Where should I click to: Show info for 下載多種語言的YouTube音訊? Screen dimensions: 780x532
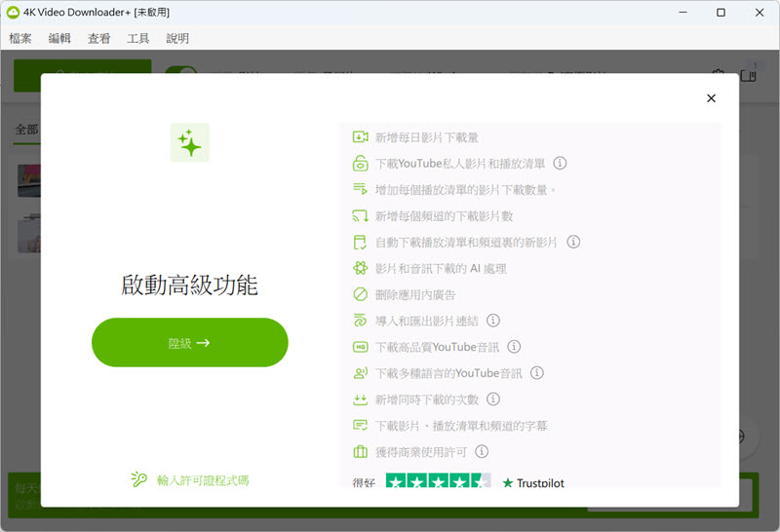pyautogui.click(x=537, y=372)
